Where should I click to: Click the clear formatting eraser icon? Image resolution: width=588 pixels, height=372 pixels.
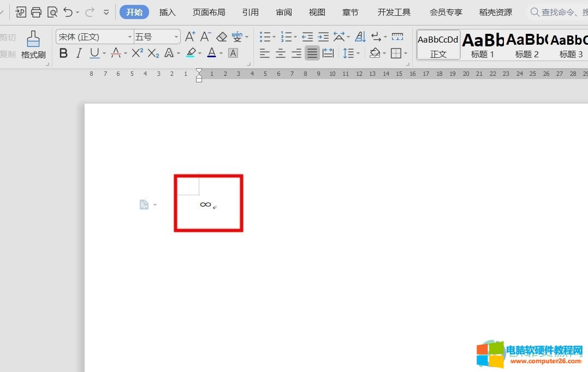coord(221,37)
